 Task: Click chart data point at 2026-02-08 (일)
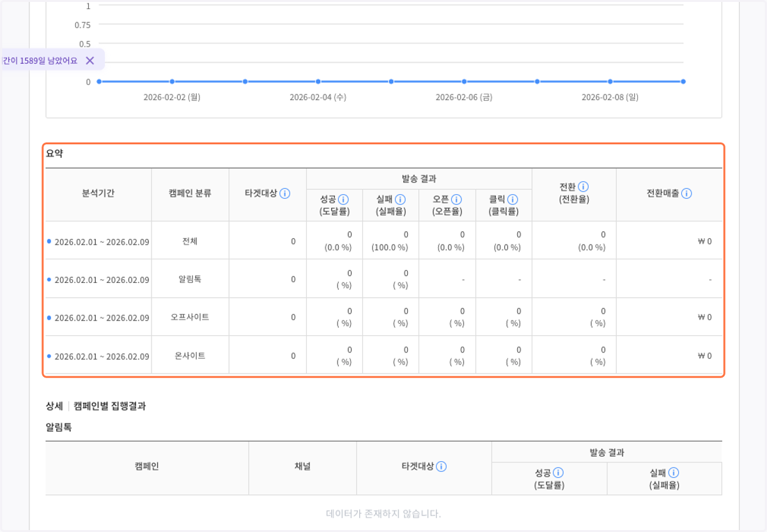coord(610,82)
